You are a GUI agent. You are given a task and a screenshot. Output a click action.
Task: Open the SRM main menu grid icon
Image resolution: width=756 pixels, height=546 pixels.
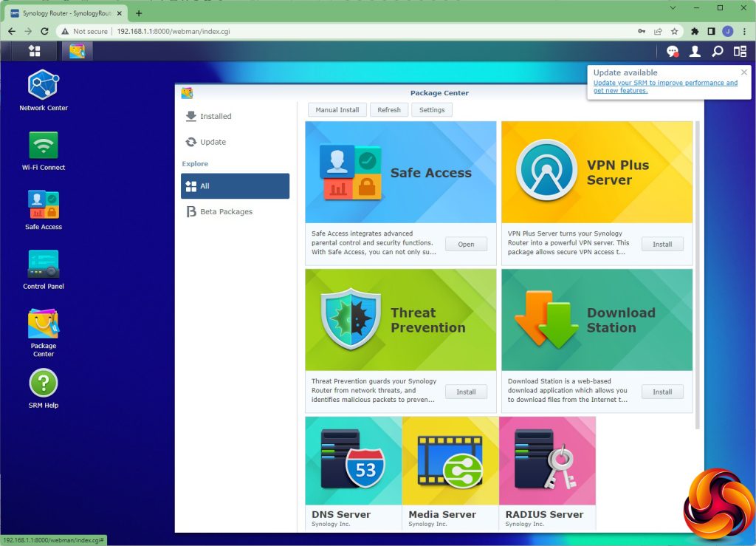[x=34, y=51]
